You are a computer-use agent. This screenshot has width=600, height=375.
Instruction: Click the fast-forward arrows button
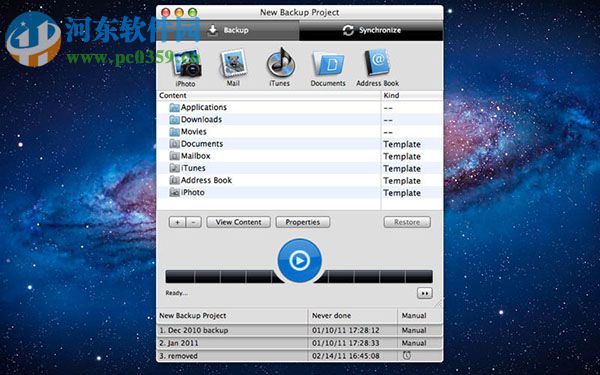click(425, 293)
